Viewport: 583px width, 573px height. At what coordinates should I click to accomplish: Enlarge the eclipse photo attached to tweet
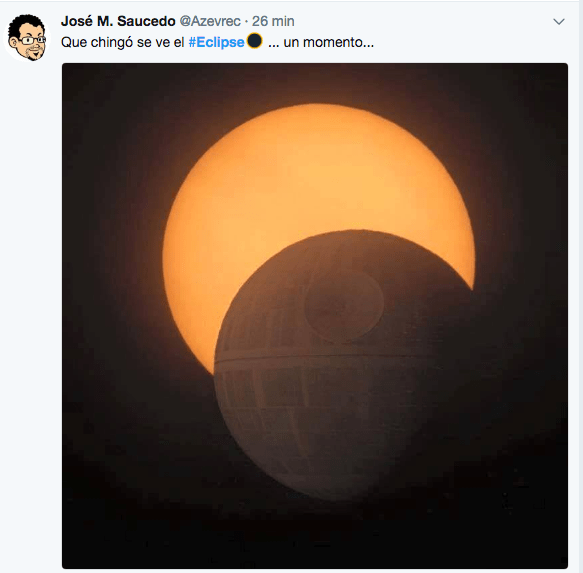(315, 316)
